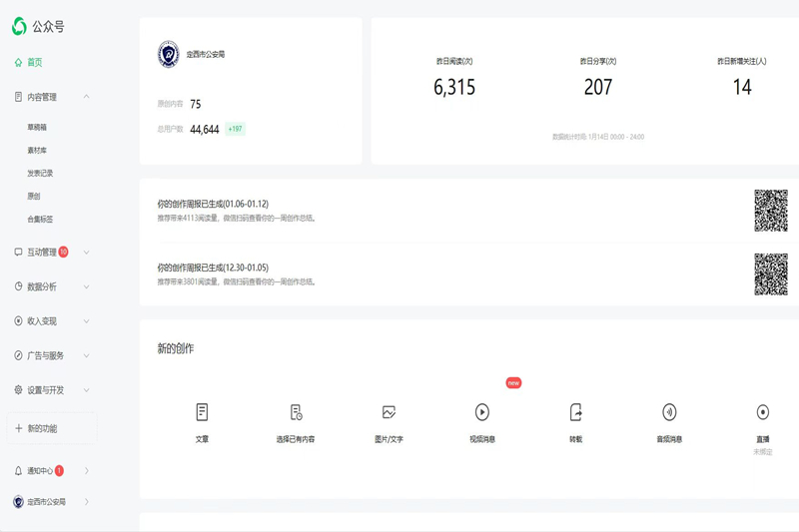Open 发表记录 publish history
This screenshot has width=799, height=532.
(x=40, y=174)
